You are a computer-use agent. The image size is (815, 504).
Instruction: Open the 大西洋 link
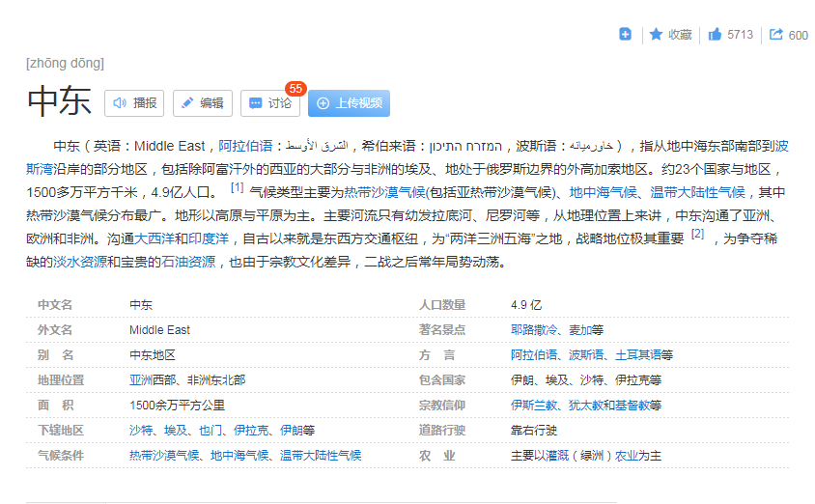pos(154,238)
